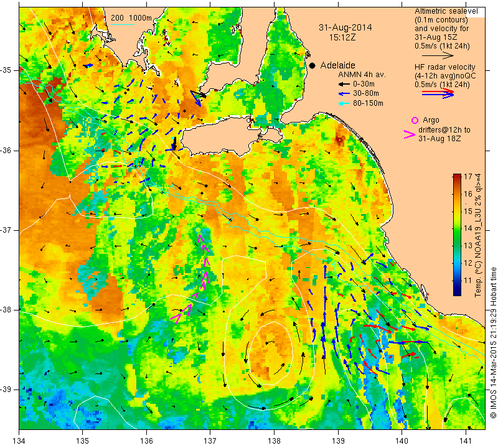The image size is (498, 448).
Task: Click the 200 1000m isobath label
Action: 131,18
